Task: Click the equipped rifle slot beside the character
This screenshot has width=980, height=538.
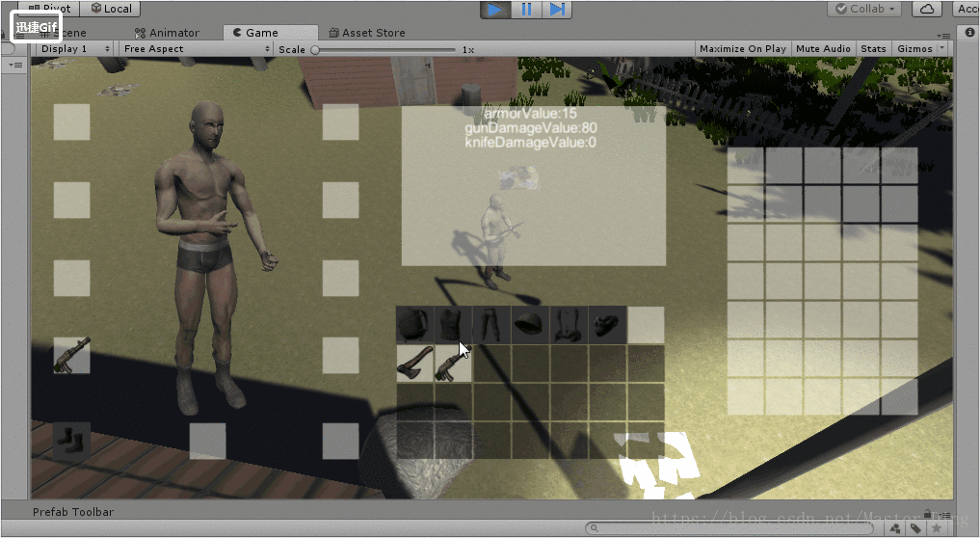Action: 72,356
